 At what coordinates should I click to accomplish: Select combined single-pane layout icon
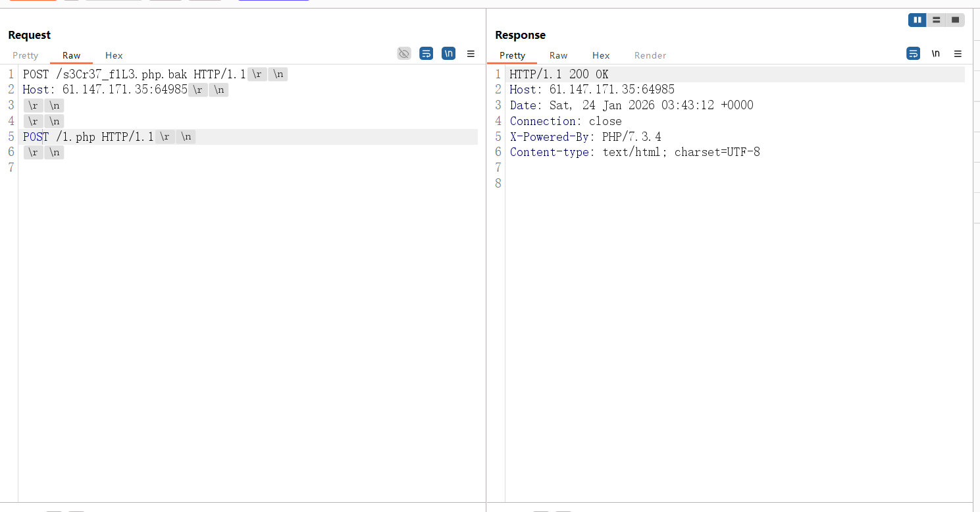(x=955, y=20)
